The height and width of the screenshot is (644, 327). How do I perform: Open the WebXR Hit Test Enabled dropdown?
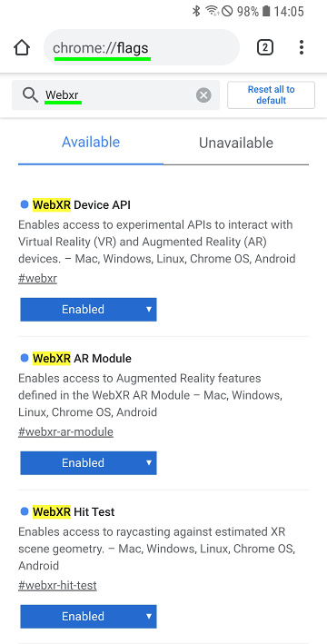pos(88,617)
